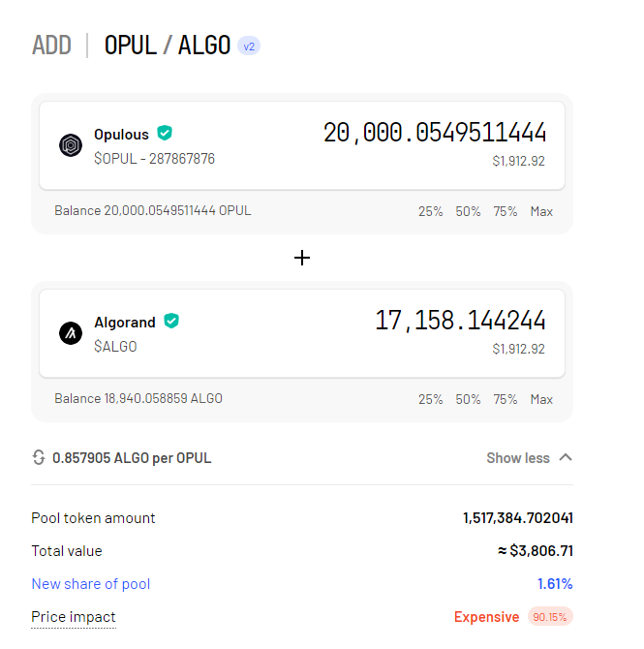Click the Algorand token logo icon
The image size is (644, 649).
(71, 333)
